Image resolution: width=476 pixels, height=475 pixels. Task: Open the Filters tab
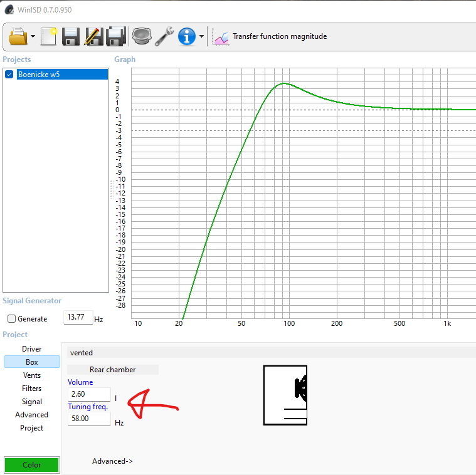coord(31,389)
